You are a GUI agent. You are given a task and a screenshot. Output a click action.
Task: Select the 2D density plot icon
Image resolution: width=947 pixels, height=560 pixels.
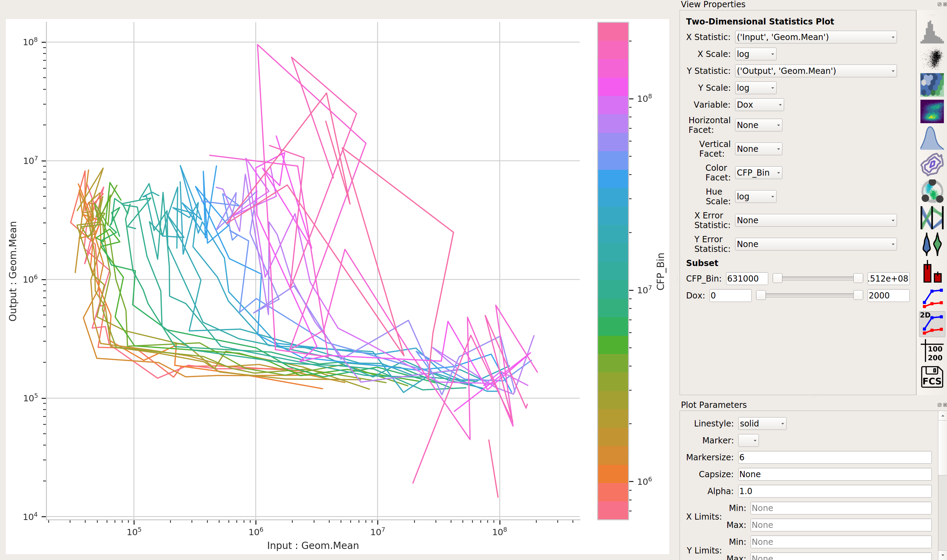[931, 111]
